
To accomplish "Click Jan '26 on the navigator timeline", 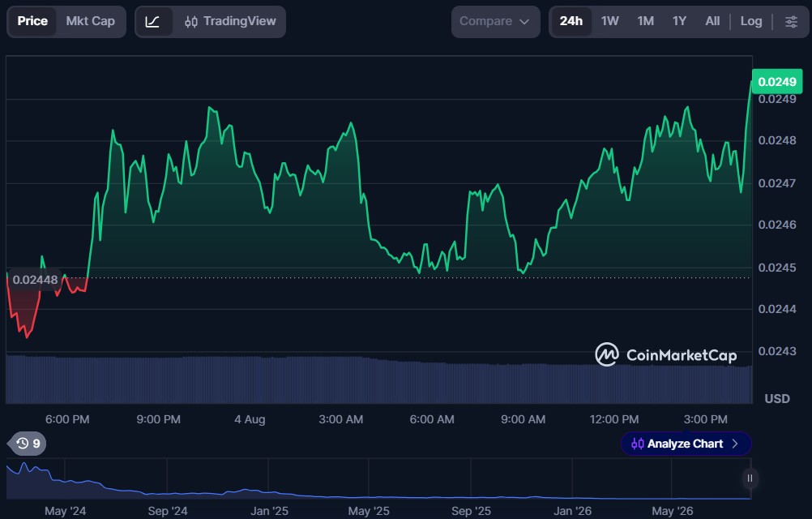I will (x=572, y=511).
